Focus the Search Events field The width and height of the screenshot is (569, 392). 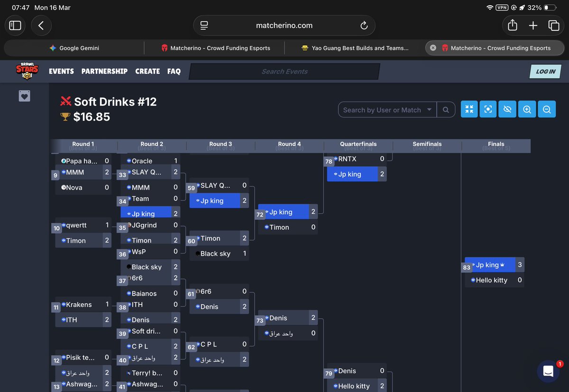pyautogui.click(x=284, y=72)
